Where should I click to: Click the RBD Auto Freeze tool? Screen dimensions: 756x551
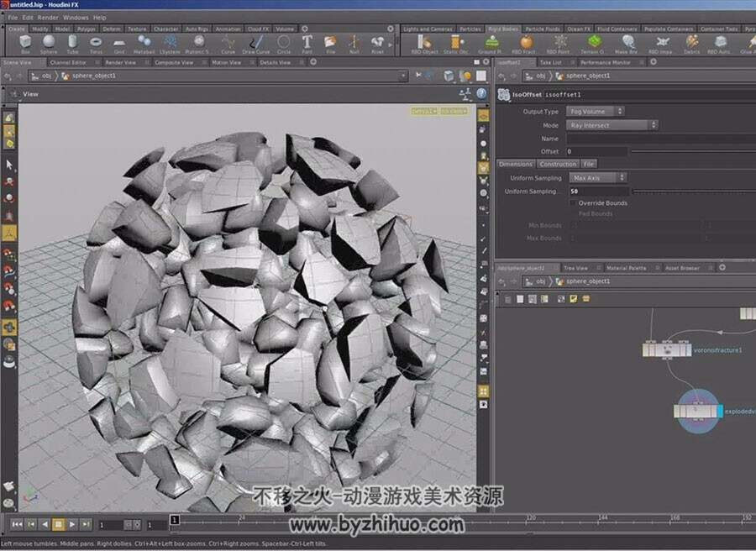tap(721, 44)
